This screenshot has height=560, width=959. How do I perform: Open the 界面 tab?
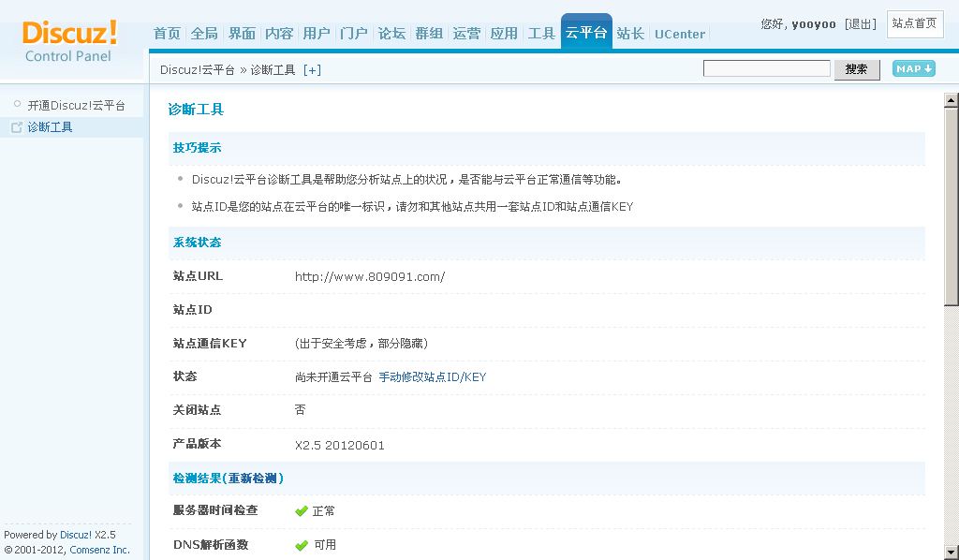(242, 34)
